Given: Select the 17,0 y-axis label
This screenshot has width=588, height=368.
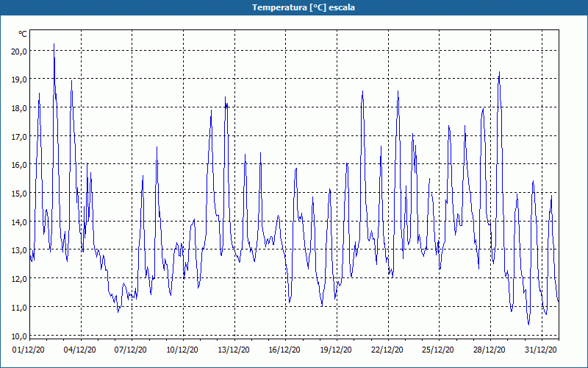Looking at the screenshot, I should click(19, 137).
